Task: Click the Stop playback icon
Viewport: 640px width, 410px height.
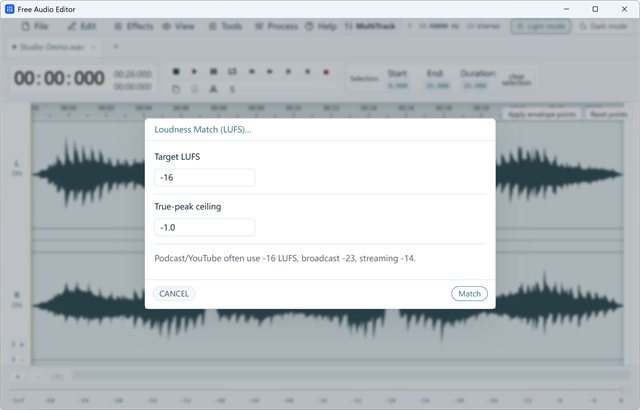Action: [176, 72]
